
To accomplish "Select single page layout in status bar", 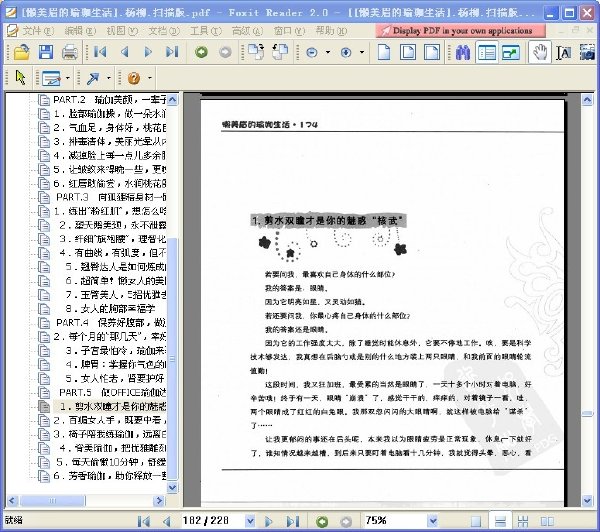I will tap(476, 521).
